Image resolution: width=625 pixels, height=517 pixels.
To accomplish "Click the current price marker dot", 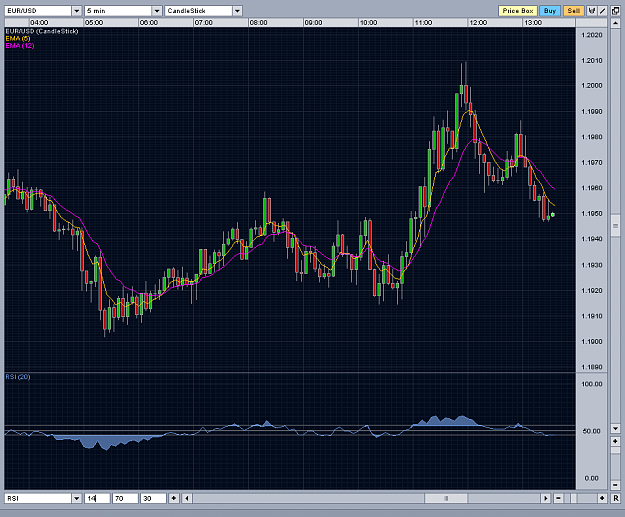I will point(553,215).
